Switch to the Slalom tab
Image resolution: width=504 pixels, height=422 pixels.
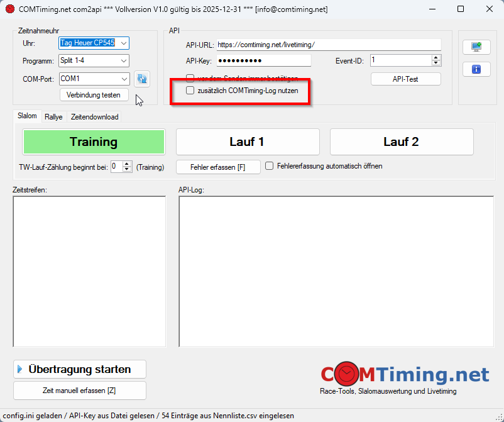[27, 116]
